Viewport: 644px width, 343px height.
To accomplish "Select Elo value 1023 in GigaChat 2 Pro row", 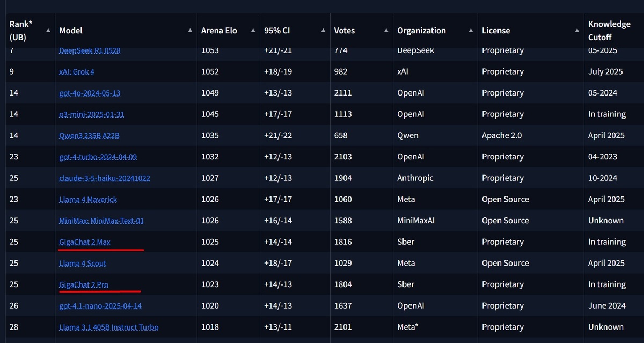I will tap(210, 284).
